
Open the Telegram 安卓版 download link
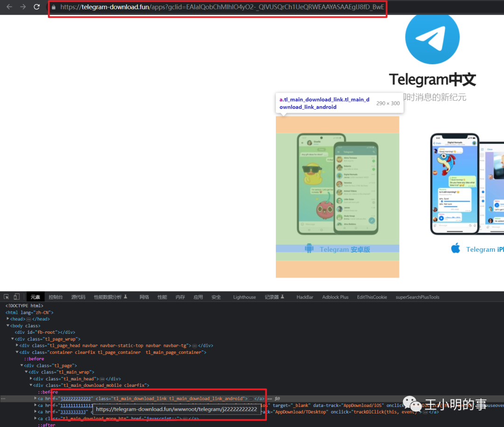coord(344,249)
